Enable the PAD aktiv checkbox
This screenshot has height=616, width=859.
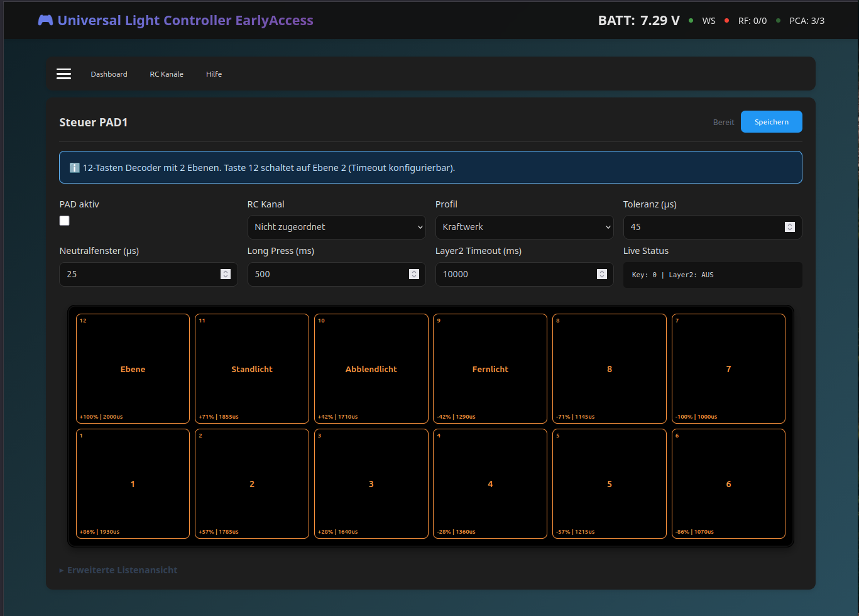click(65, 221)
